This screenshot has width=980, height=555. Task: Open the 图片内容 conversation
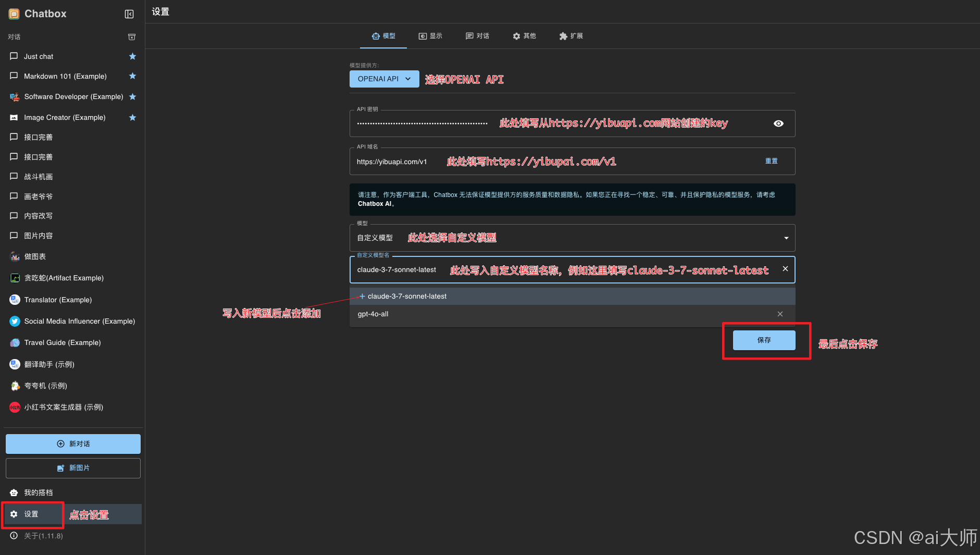pyautogui.click(x=73, y=236)
